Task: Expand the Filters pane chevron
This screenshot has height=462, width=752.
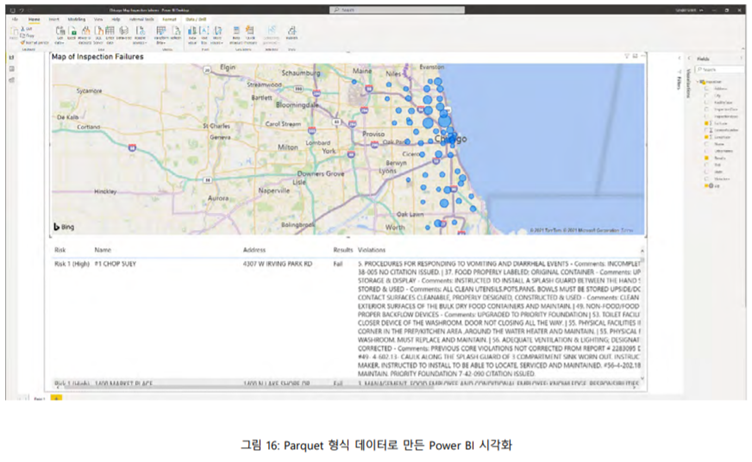Action: (x=679, y=58)
